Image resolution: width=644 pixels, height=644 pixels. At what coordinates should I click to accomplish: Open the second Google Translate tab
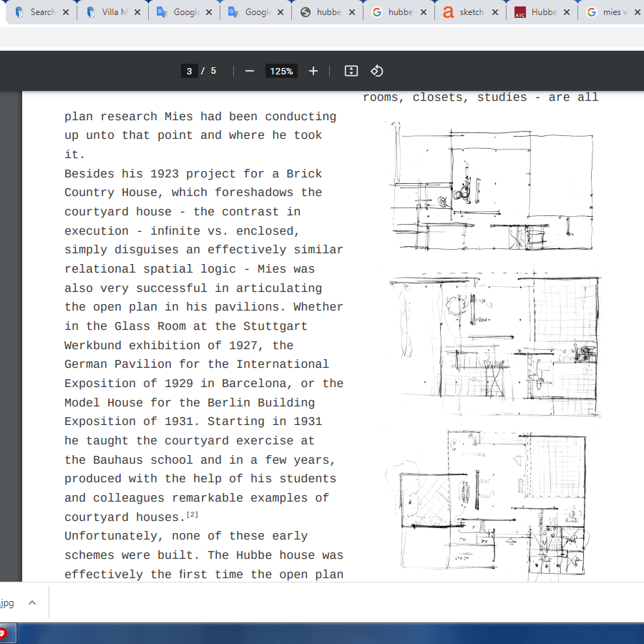[x=255, y=12]
